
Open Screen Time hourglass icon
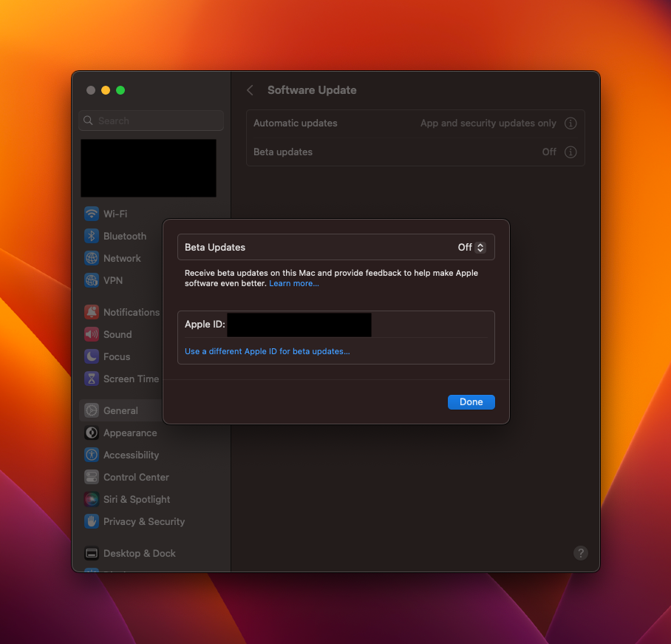coord(92,379)
